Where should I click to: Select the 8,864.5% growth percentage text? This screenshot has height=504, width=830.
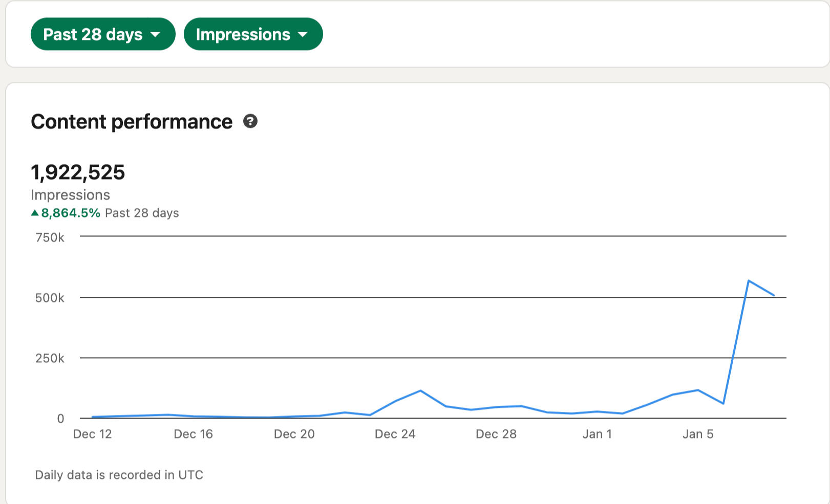pos(71,213)
